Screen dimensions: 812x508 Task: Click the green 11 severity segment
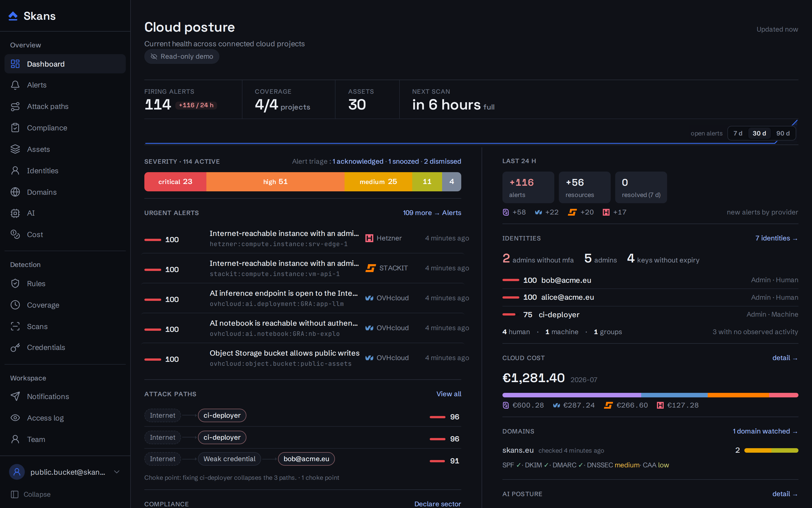427,182
